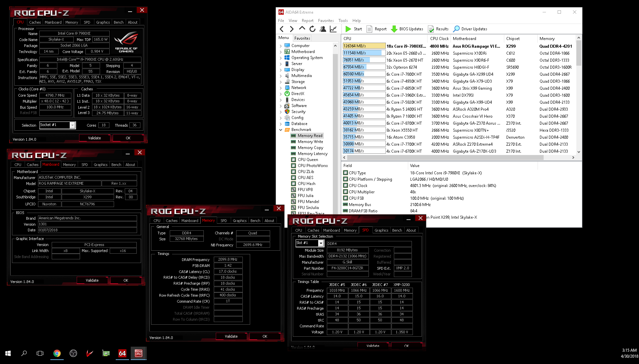Screen dimensions: 639x364
Task: Collapse the Benchmark tree node
Action: click(280, 130)
